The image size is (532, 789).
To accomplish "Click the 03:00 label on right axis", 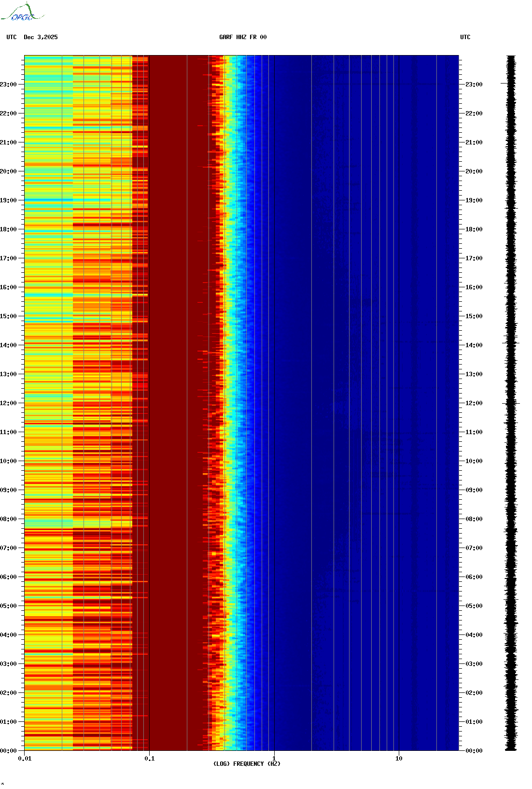I will (474, 664).
